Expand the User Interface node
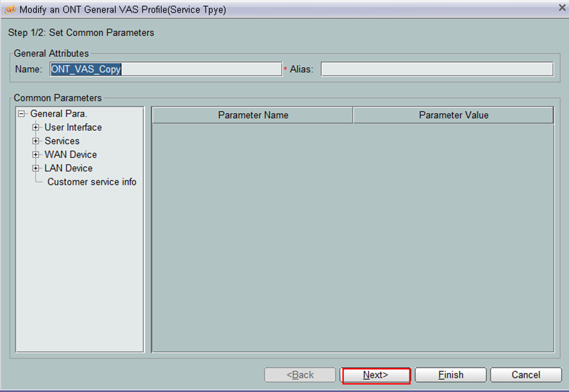 click(36, 127)
